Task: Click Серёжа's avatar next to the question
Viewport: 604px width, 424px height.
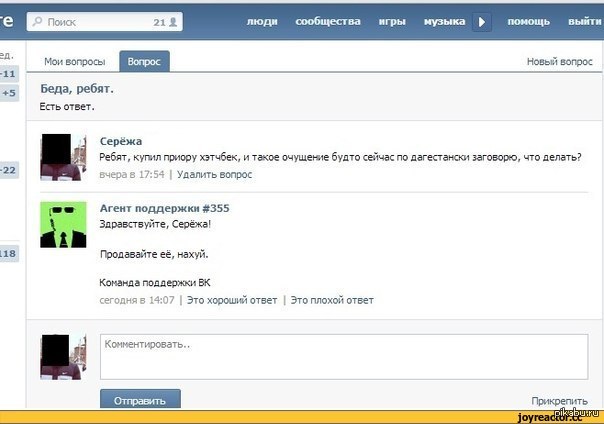Action: pos(63,157)
